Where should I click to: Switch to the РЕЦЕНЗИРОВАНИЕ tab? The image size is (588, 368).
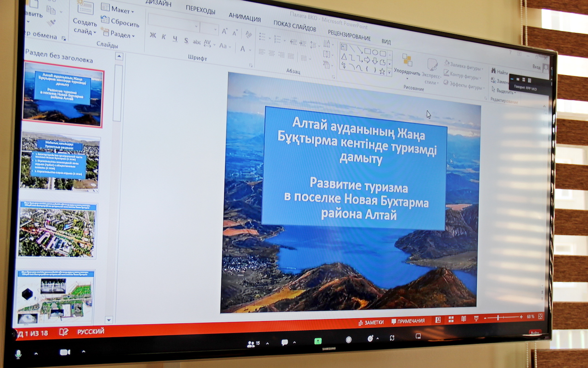point(349,35)
